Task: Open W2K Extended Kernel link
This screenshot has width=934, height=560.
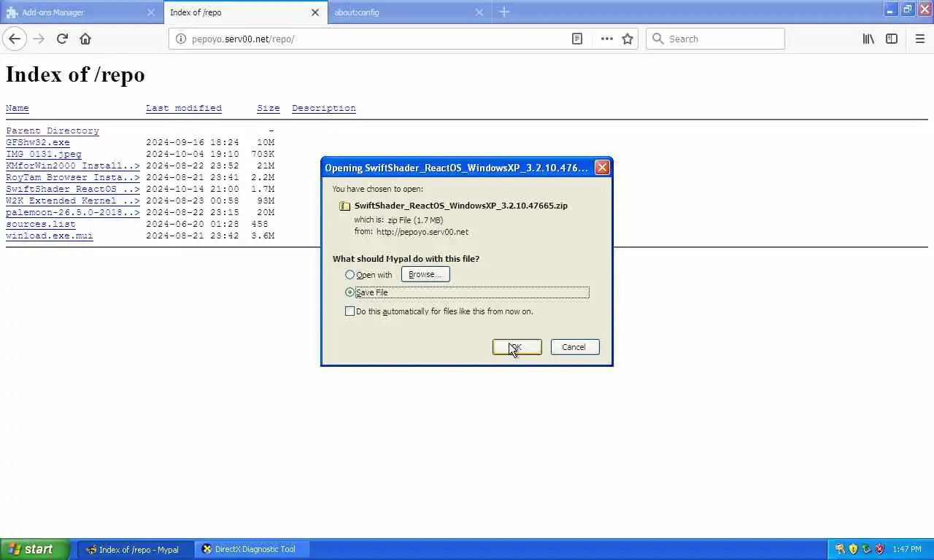Action: click(x=73, y=201)
